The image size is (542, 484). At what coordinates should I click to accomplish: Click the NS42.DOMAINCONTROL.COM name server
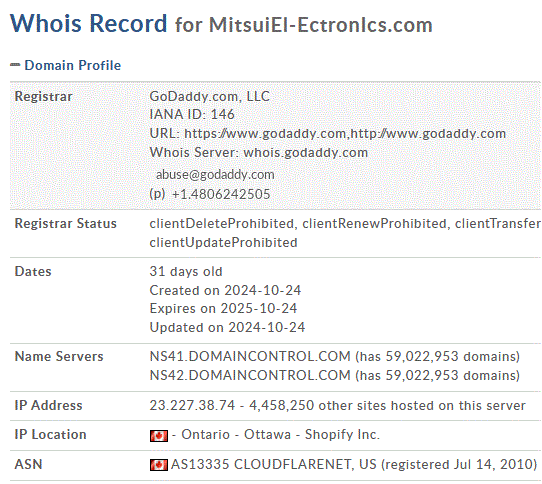[x=250, y=375]
